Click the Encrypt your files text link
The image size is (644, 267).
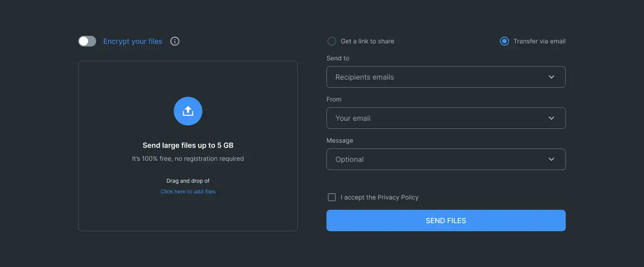[x=133, y=41]
